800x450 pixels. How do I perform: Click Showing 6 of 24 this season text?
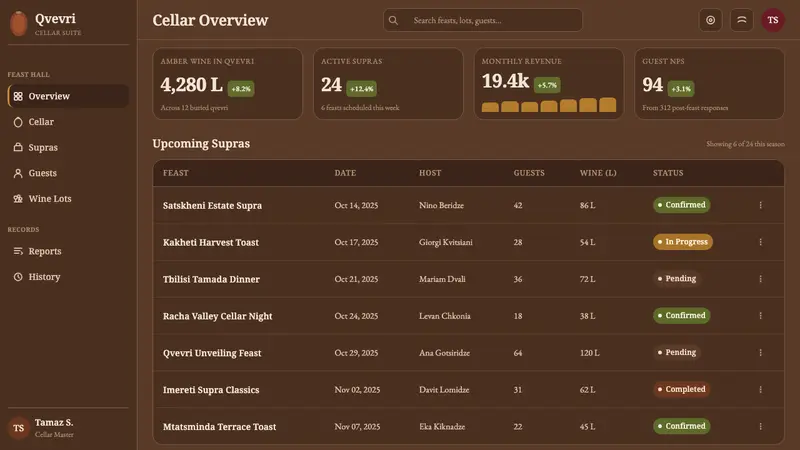tap(745, 144)
